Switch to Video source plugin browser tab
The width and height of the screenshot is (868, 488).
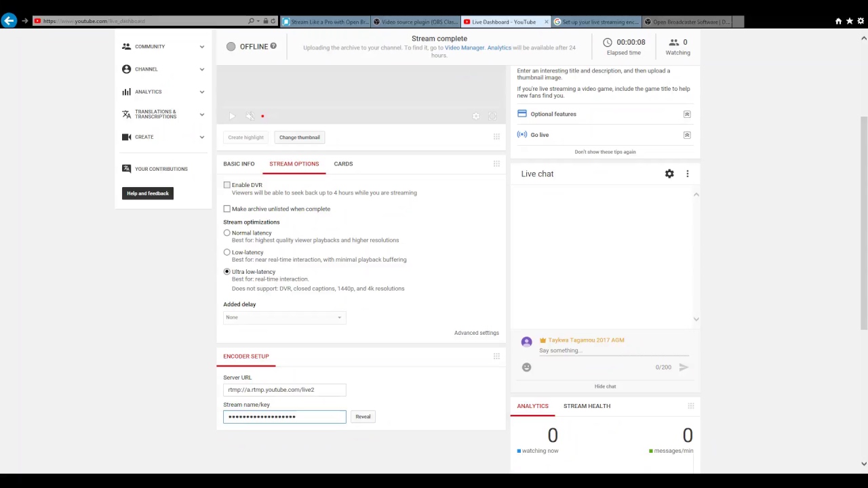click(x=416, y=22)
